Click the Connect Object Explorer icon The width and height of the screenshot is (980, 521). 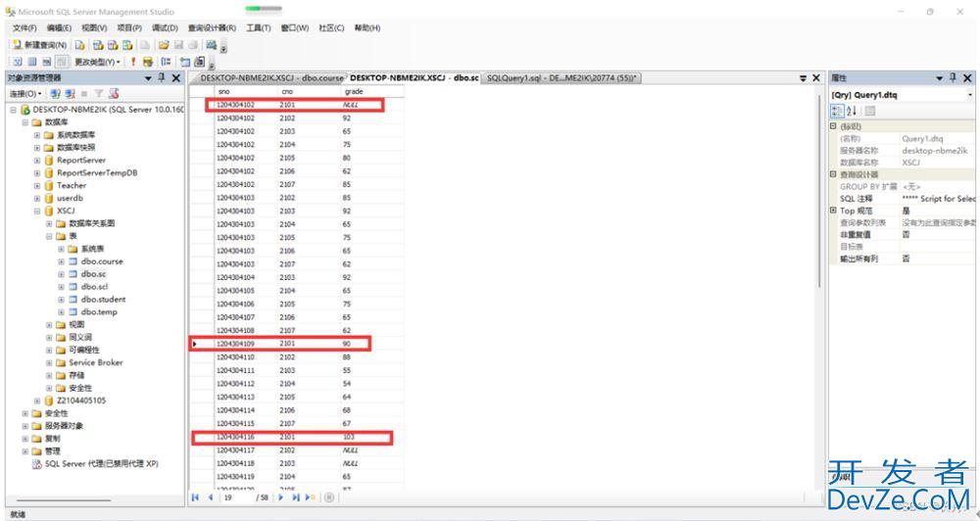[x=56, y=94]
